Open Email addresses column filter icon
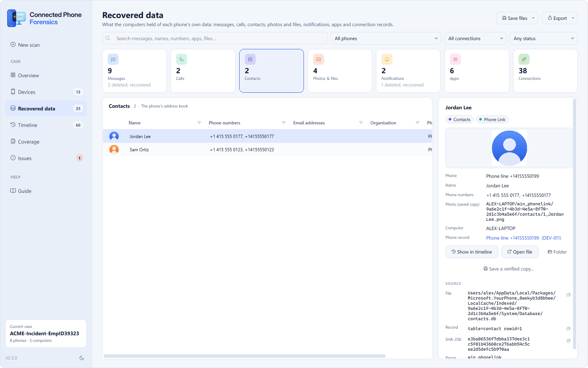Image resolution: width=588 pixels, height=368 pixels. [361, 123]
